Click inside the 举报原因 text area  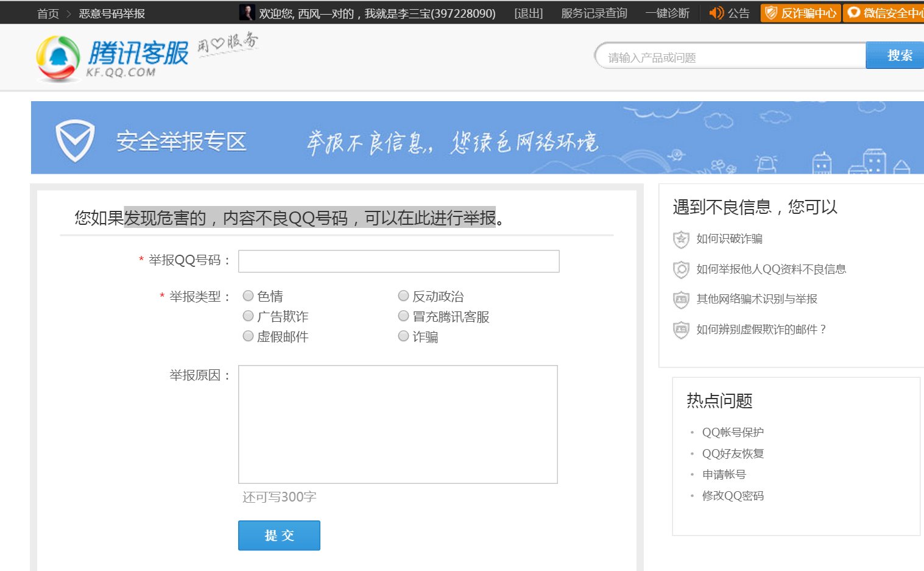[x=397, y=424]
